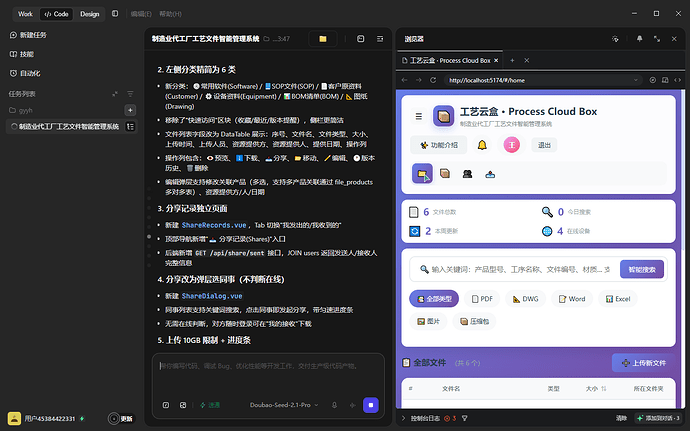Open the devtools code brackets icon
690x431 pixels.
[x=677, y=80]
